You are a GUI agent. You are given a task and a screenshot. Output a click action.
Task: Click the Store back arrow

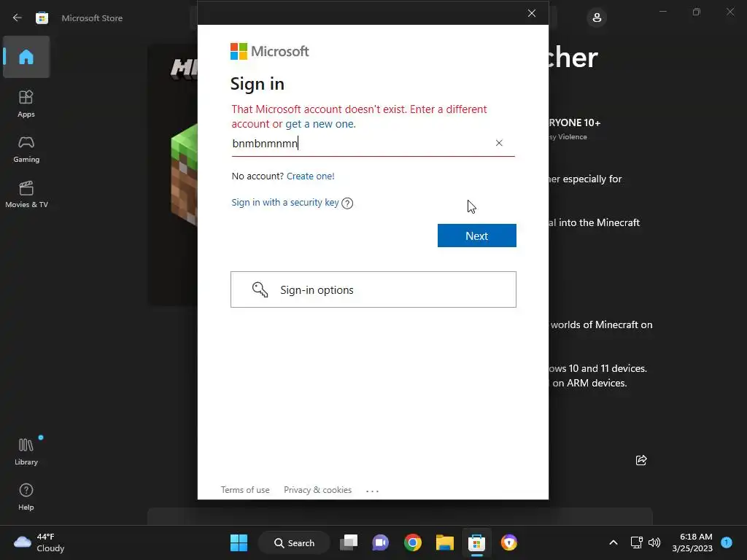18,17
